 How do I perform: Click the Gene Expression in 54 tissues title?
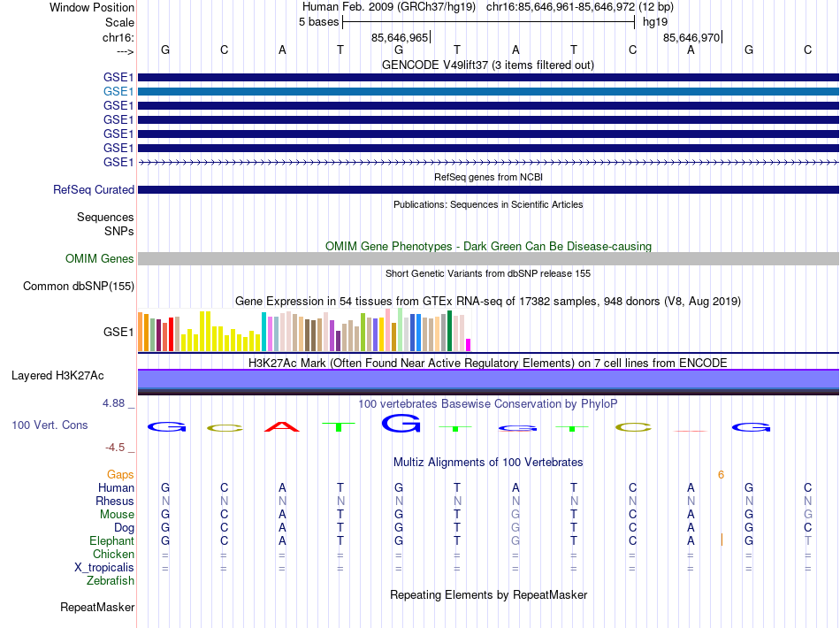pyautogui.click(x=488, y=301)
